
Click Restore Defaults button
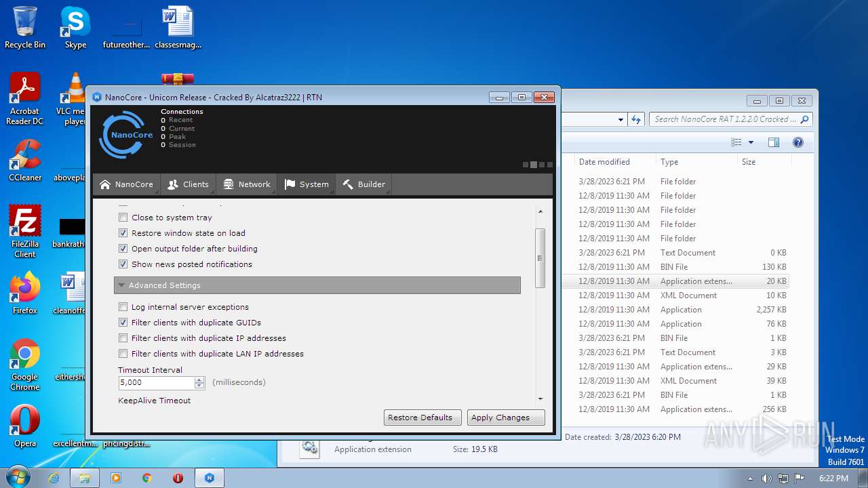pos(423,418)
